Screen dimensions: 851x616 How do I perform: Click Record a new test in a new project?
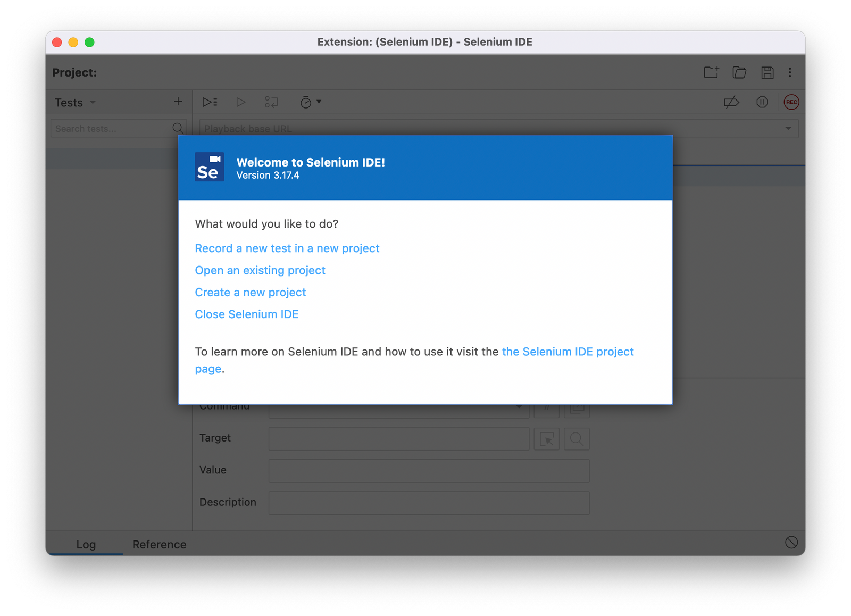(287, 248)
